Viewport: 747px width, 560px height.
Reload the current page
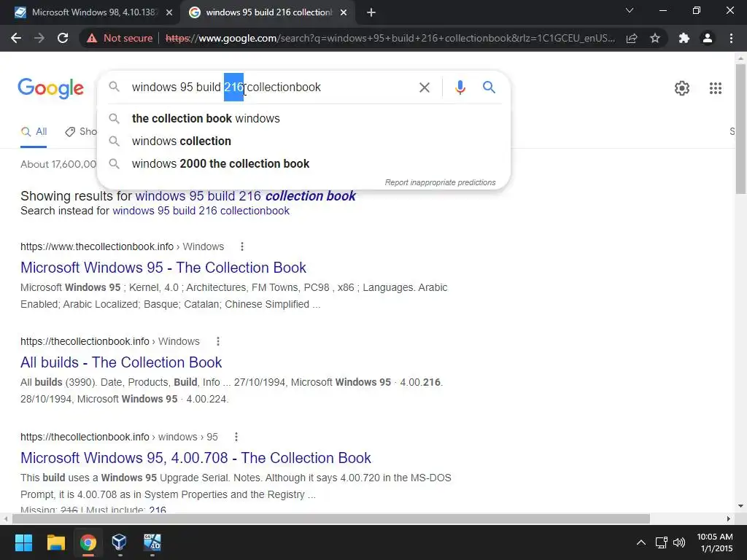coord(63,38)
